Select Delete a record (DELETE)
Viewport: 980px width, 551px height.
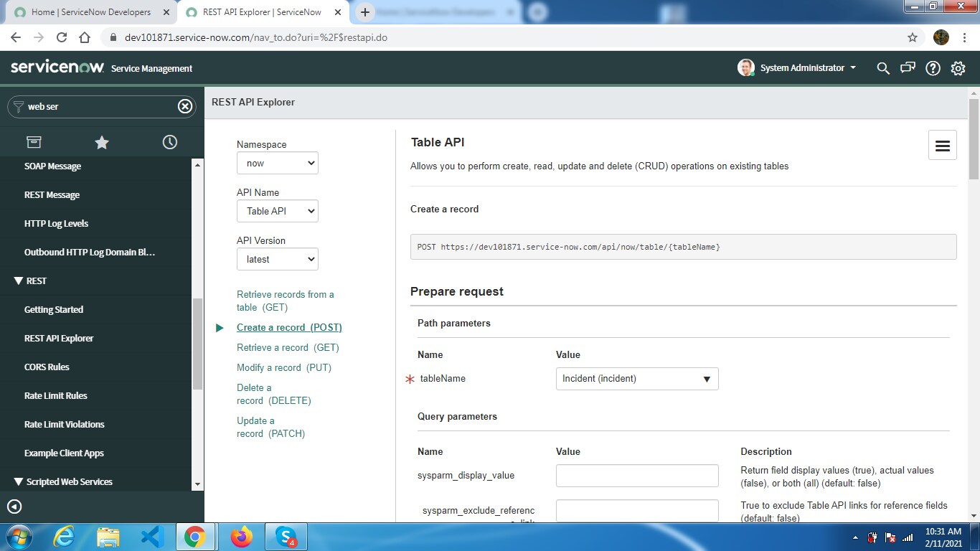click(x=273, y=394)
